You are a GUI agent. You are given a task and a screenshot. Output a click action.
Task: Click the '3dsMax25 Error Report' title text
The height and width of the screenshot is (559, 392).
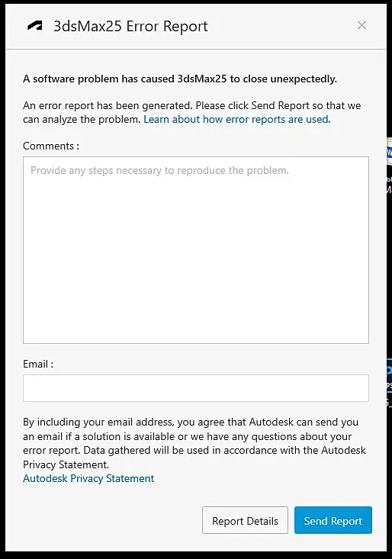coord(130,26)
